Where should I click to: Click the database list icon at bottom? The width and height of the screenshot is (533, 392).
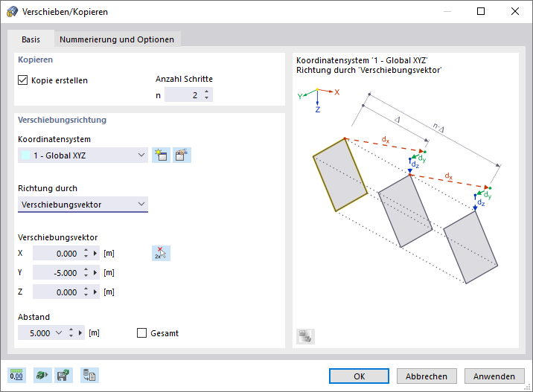(90, 376)
